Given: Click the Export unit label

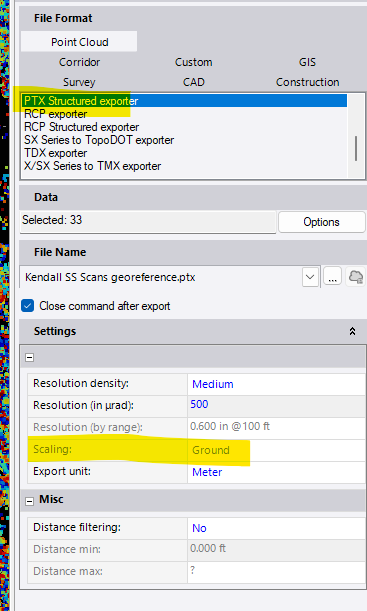Looking at the screenshot, I should pyautogui.click(x=62, y=471).
